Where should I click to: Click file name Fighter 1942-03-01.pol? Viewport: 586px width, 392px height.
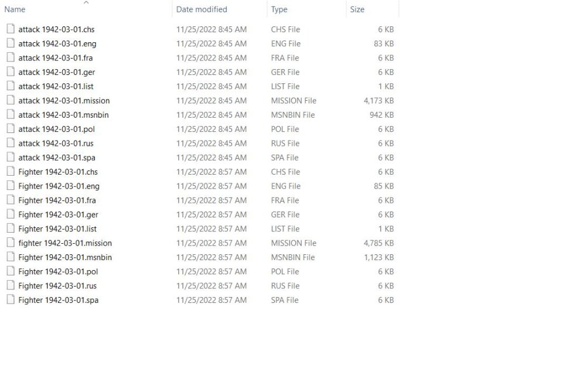pos(58,271)
